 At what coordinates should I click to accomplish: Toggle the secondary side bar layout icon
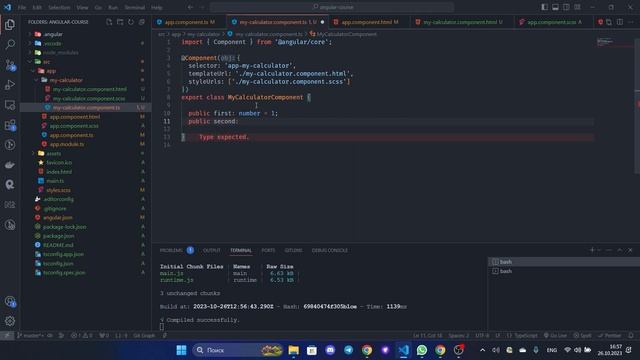tap(566, 7)
